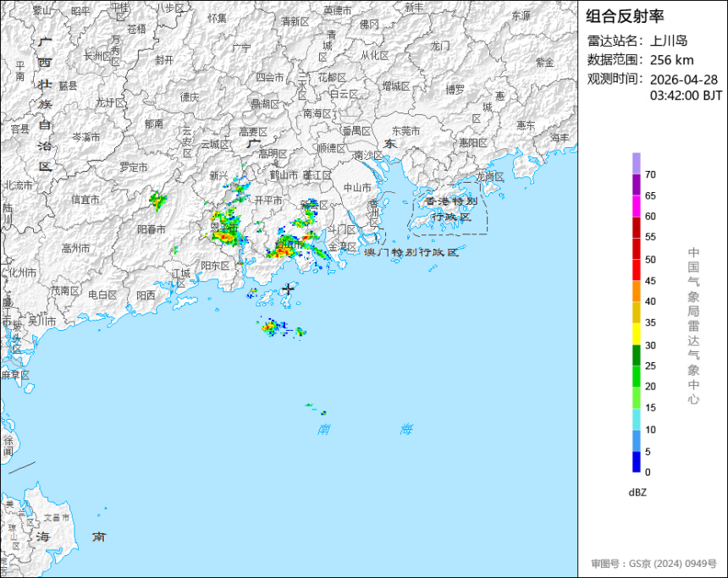Click the orange 40–45 dBZ legend swatch
Image resolution: width=728 pixels, height=578 pixels.
pos(636,292)
